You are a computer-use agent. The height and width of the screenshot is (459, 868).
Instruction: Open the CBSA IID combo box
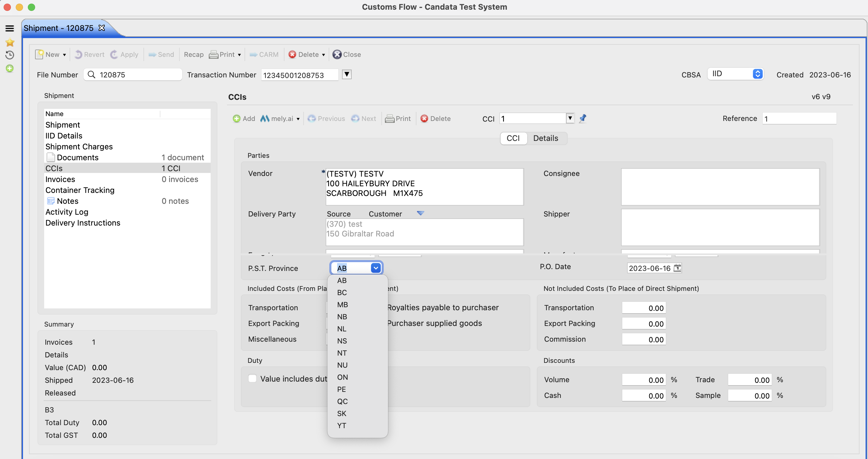[735, 74]
